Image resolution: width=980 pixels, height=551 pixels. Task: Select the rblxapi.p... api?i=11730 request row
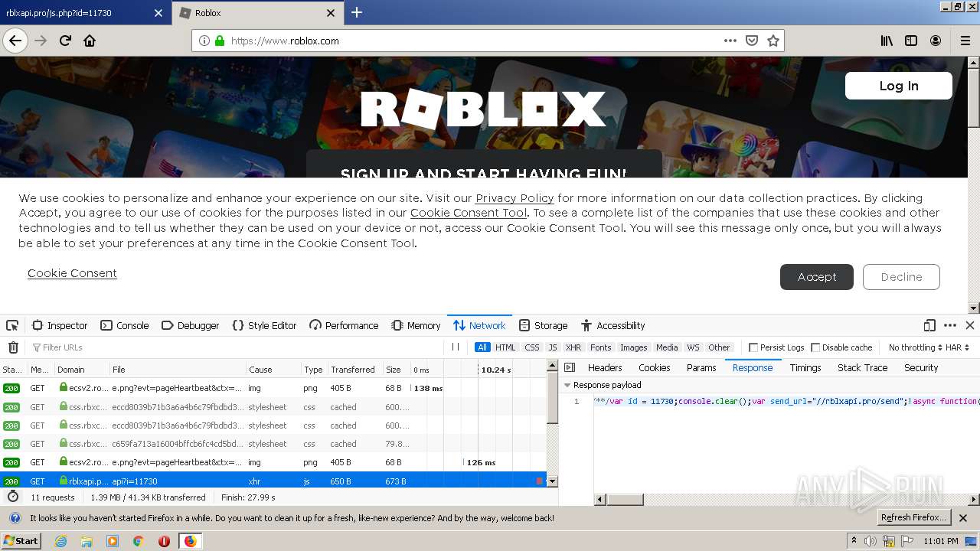point(273,481)
